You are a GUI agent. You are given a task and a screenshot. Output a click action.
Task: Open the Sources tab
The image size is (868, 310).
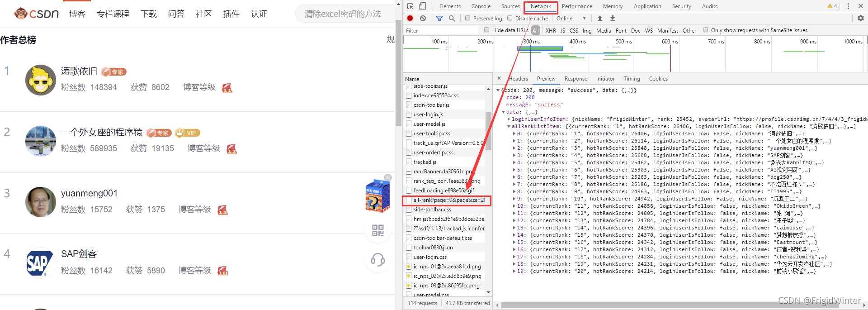tap(510, 6)
